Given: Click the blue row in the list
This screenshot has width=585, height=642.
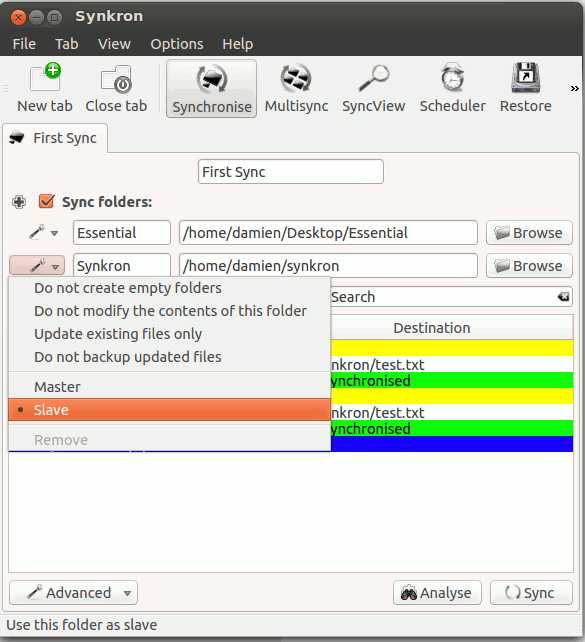Looking at the screenshot, I should click(452, 444).
